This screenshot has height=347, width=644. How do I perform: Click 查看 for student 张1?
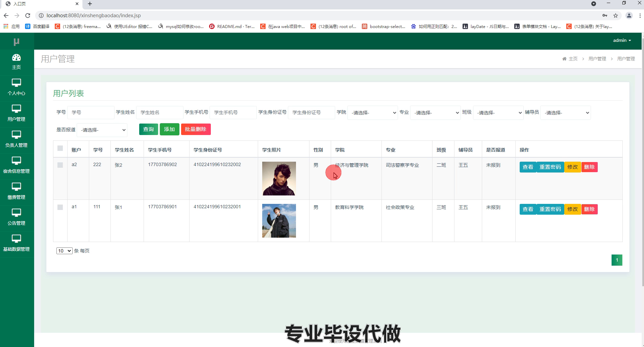point(528,209)
